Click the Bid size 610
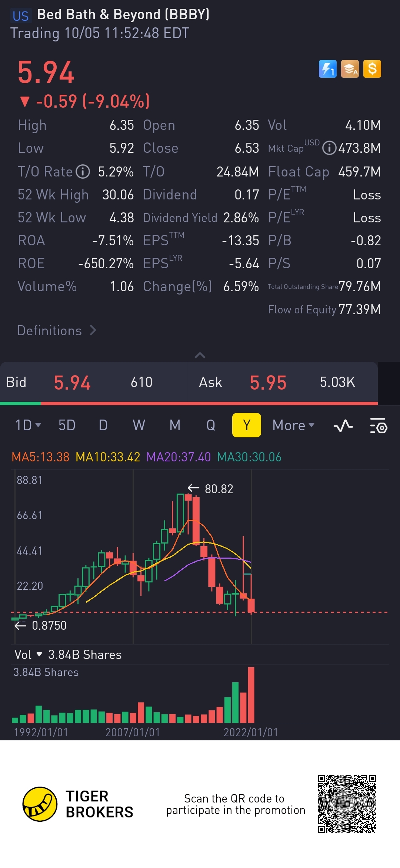 (141, 382)
